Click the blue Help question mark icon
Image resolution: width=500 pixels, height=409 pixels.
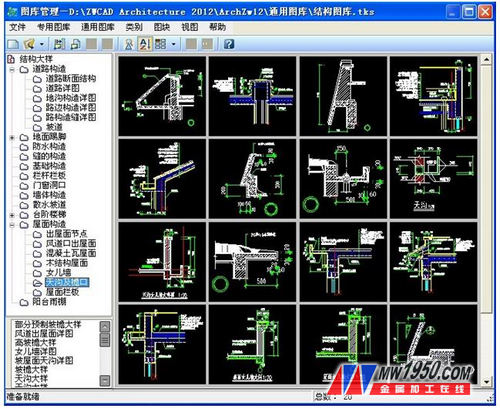point(229,44)
